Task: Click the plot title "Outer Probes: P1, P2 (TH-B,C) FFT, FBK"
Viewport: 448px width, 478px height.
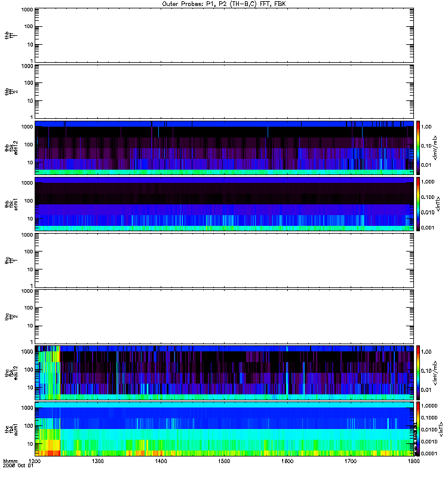Action: pos(224,4)
